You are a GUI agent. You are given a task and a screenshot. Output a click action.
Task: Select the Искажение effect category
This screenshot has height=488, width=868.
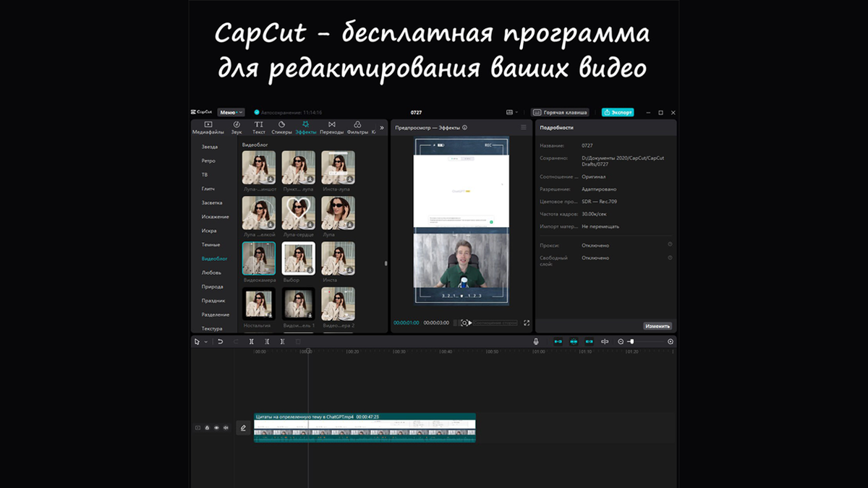pyautogui.click(x=215, y=217)
